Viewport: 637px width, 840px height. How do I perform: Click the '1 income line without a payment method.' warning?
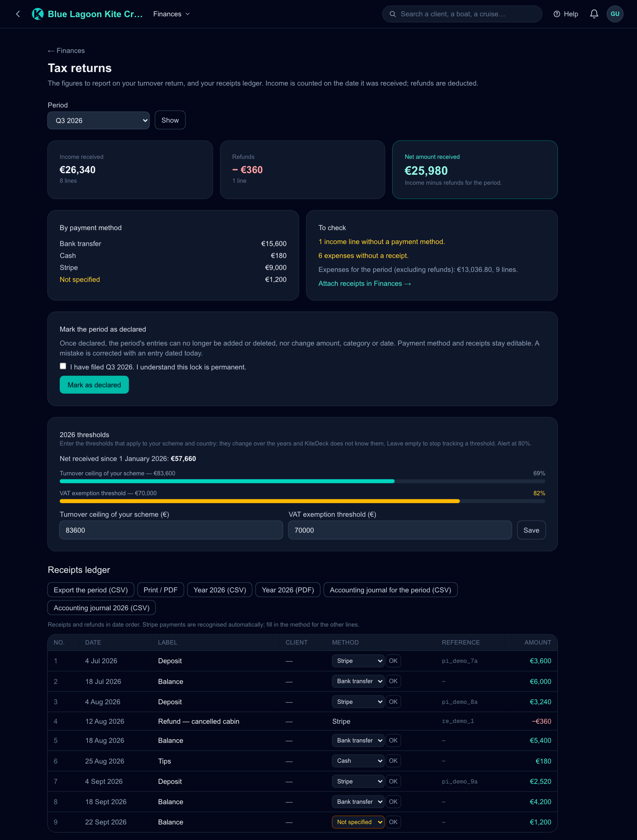point(382,242)
